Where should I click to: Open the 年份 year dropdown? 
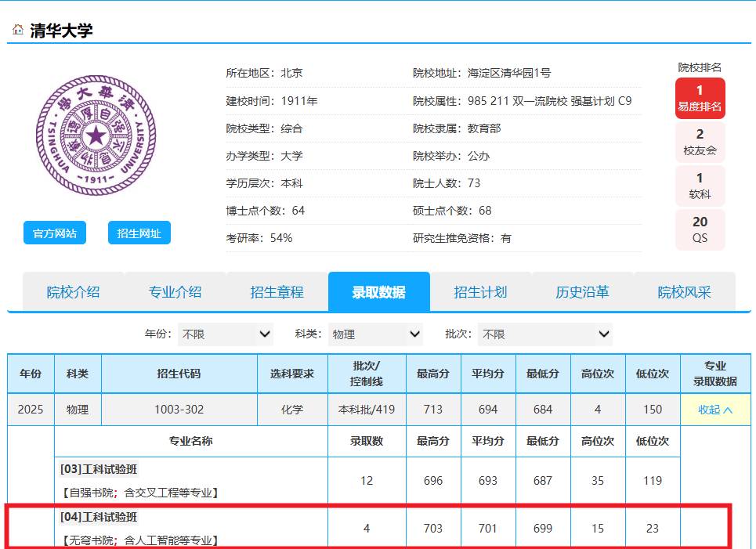pyautogui.click(x=225, y=334)
